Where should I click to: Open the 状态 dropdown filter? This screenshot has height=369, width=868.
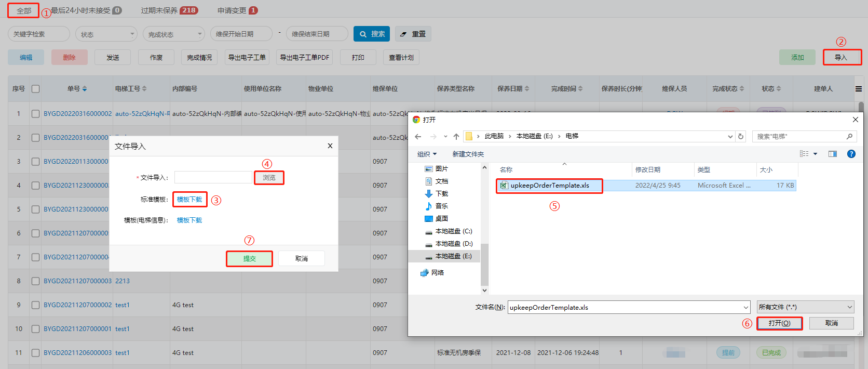point(106,34)
